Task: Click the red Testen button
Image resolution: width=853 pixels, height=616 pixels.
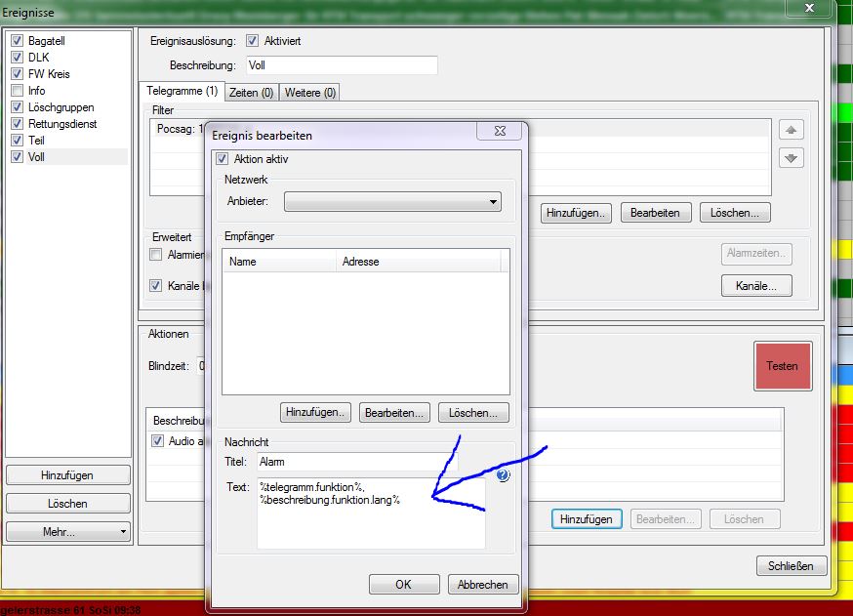Action: click(782, 366)
